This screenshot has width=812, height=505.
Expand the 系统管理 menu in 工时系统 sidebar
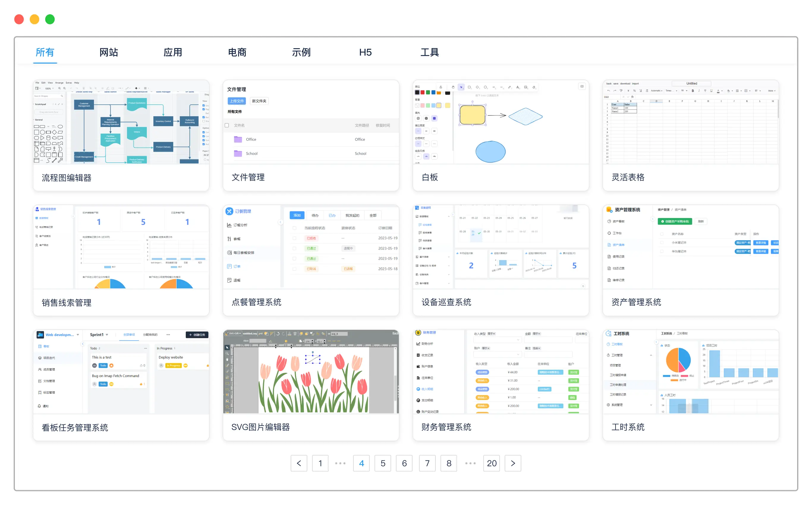(652, 405)
